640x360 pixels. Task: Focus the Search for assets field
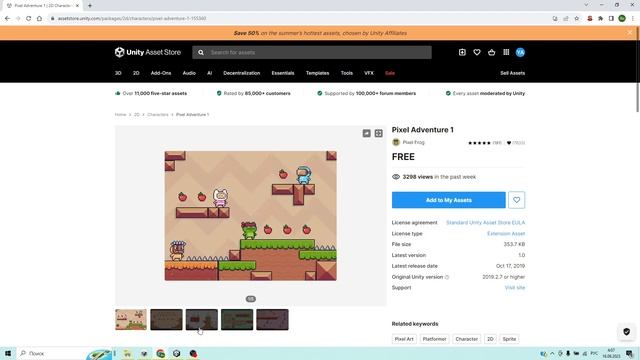[x=312, y=52]
